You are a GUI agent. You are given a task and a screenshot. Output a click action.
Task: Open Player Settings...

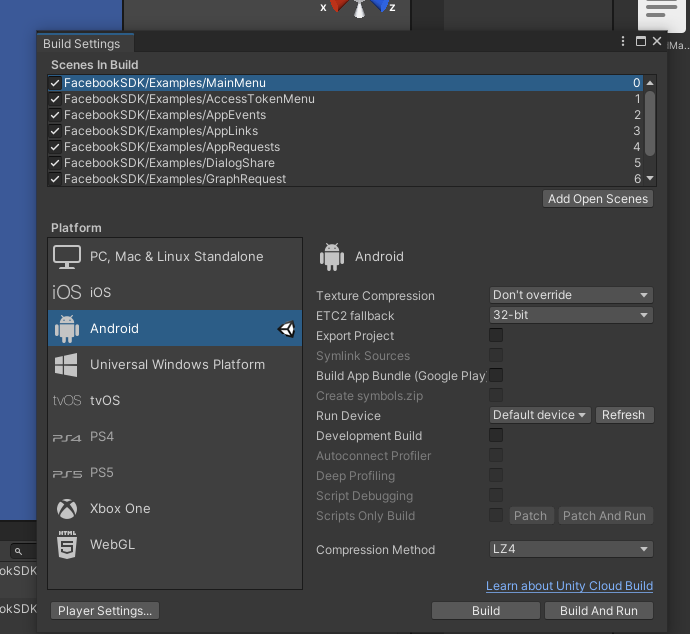pyautogui.click(x=105, y=611)
